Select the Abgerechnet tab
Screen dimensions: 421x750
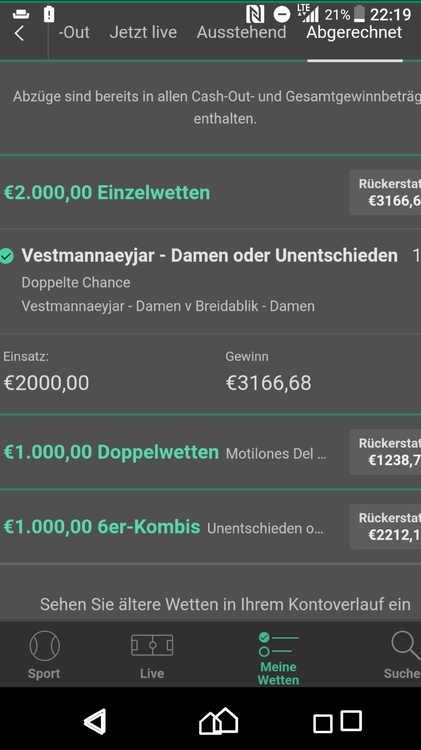pos(355,32)
